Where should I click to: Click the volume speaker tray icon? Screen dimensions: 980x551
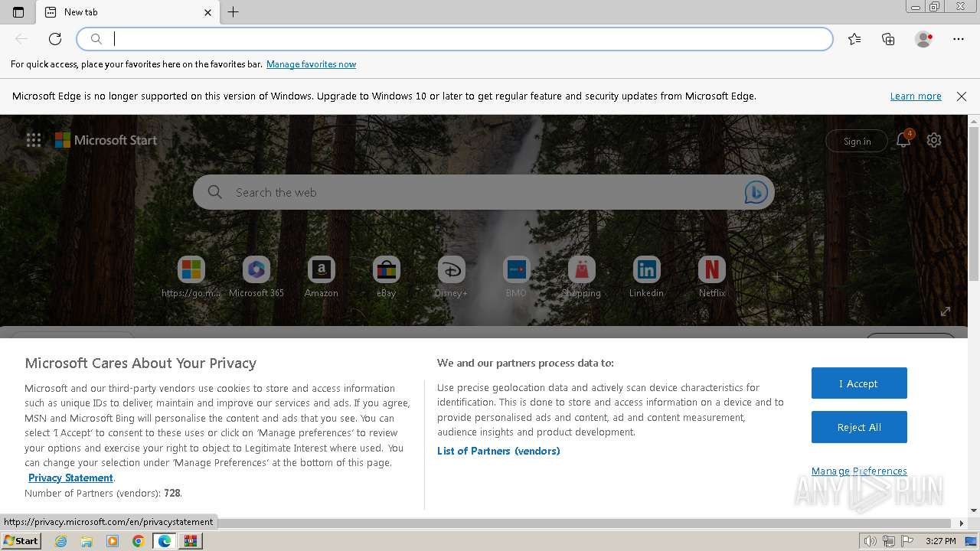click(x=870, y=541)
